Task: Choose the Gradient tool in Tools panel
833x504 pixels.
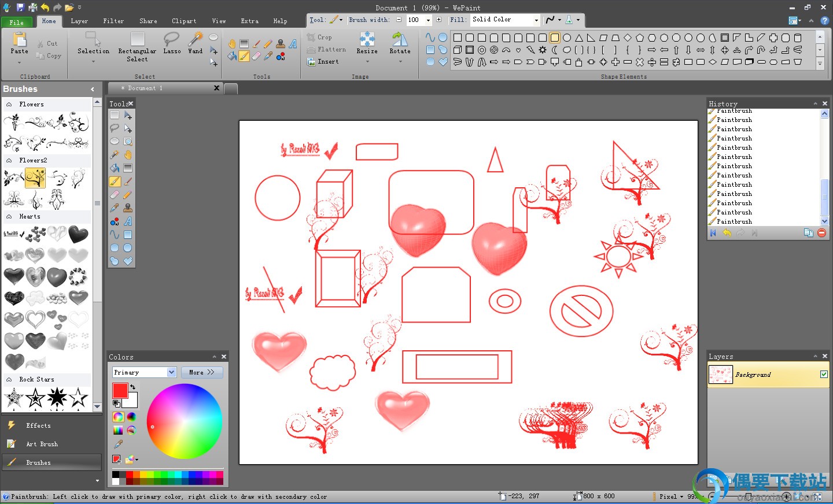Action: tap(128, 168)
